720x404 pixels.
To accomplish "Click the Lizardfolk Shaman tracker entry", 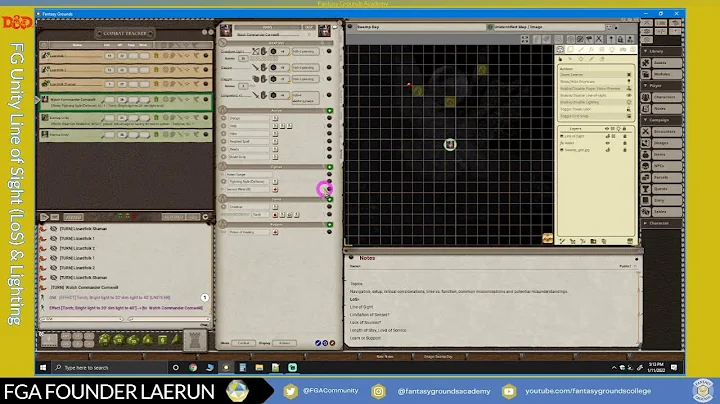I will 125,84.
